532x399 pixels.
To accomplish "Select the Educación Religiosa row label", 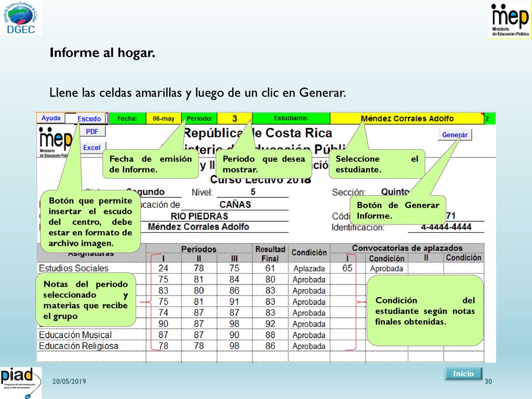I will click(x=78, y=345).
